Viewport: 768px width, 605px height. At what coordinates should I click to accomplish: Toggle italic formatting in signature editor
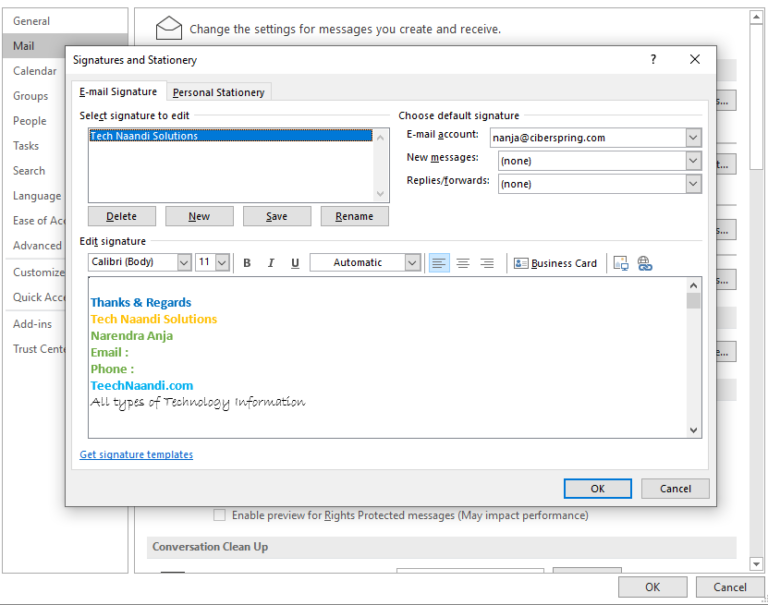(x=271, y=263)
